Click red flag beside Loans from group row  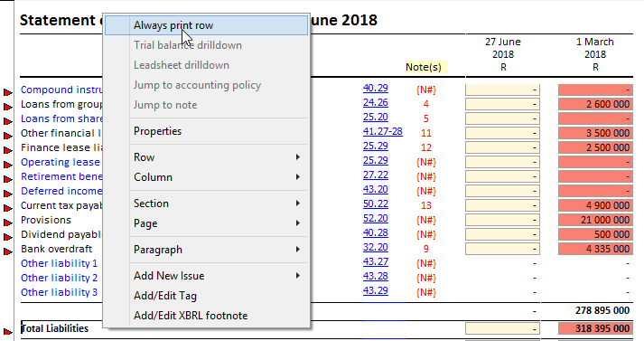coord(8,107)
